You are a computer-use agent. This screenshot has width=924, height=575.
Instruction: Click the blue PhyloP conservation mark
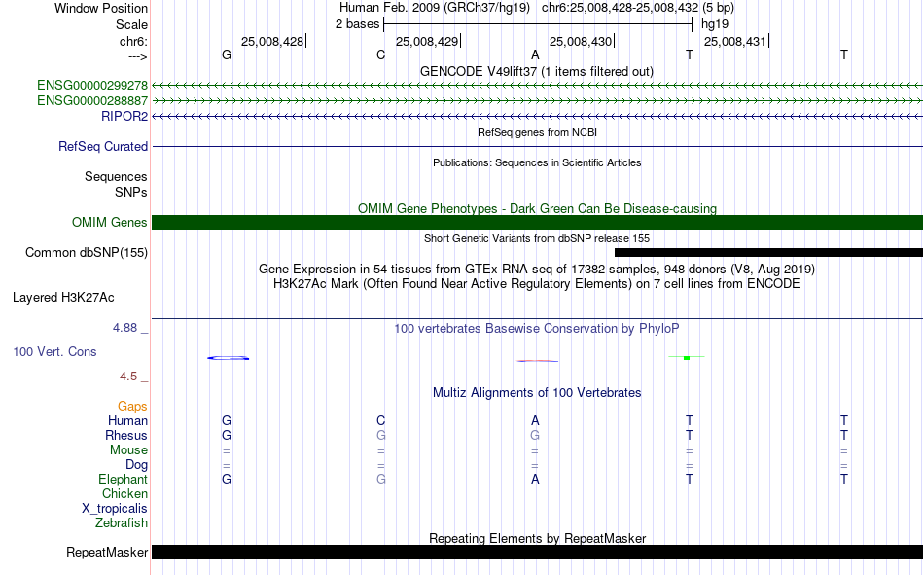coord(228,358)
